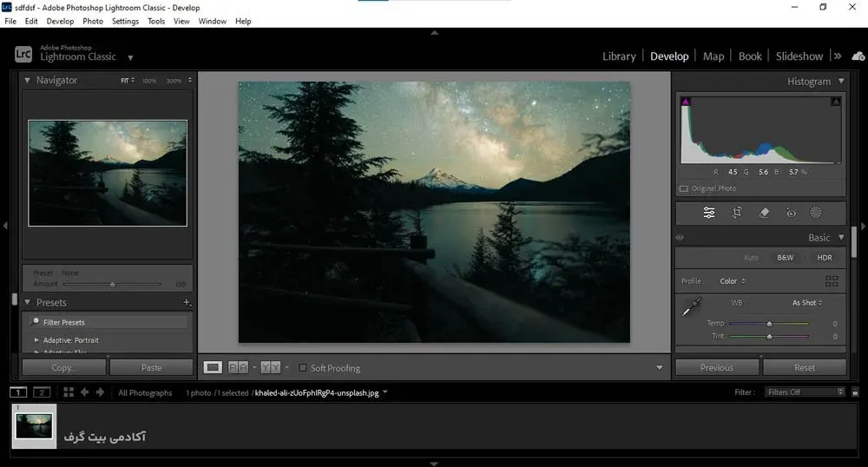Switch to Loupe view mode icon
This screenshot has height=467, width=868.
(213, 367)
